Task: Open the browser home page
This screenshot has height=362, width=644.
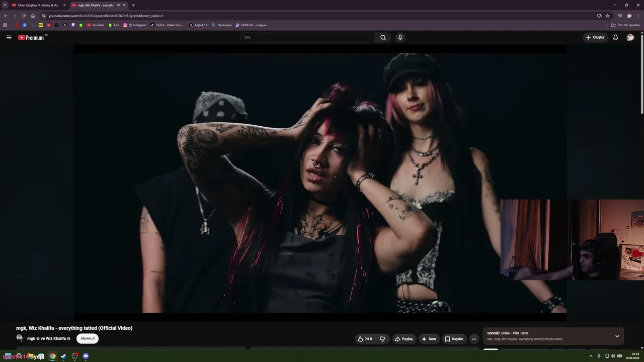Action: pos(33,16)
